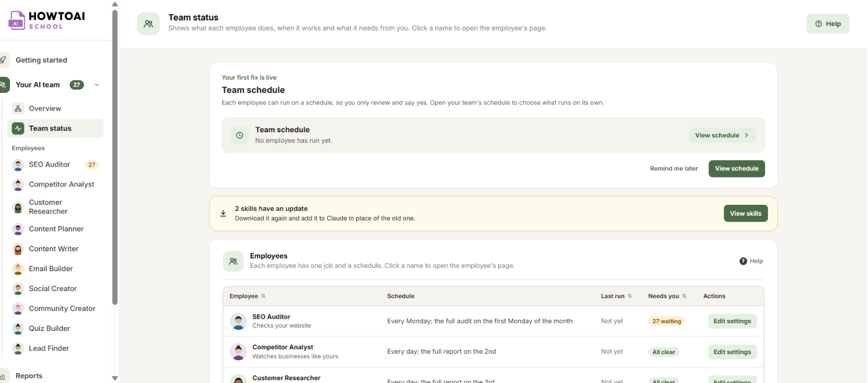Click the Employees section people icon

click(x=233, y=261)
